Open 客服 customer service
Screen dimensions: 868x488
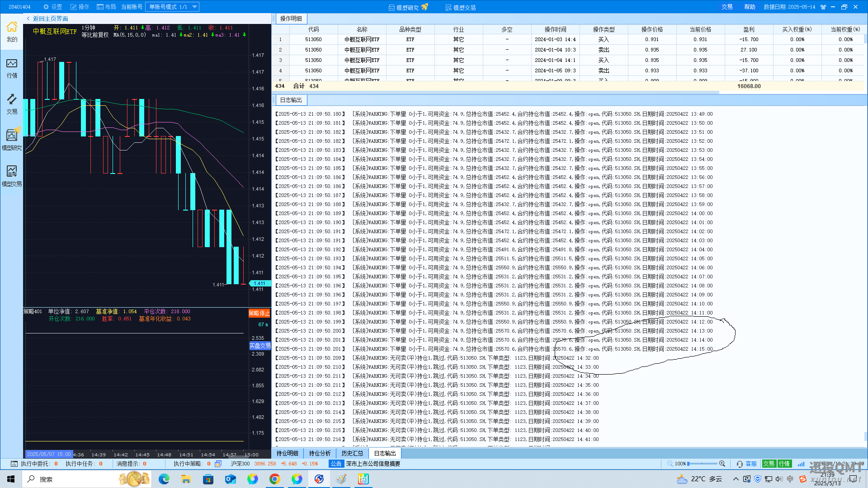click(x=747, y=464)
